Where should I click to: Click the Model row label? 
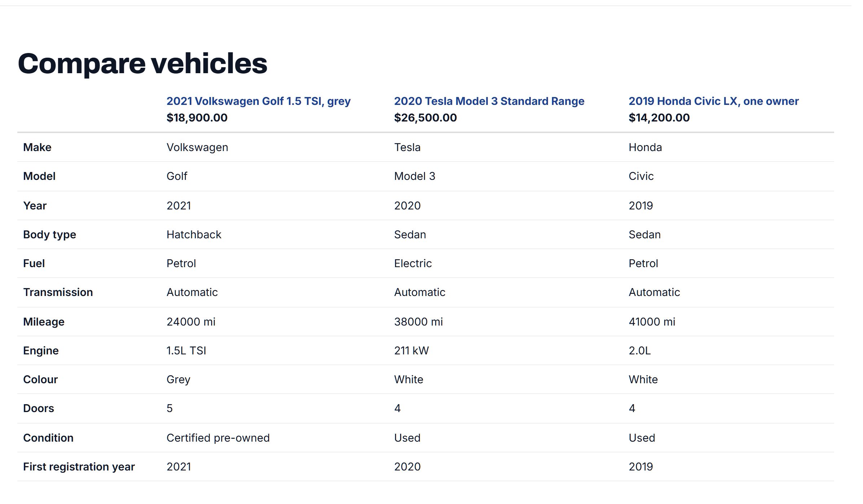coord(39,176)
